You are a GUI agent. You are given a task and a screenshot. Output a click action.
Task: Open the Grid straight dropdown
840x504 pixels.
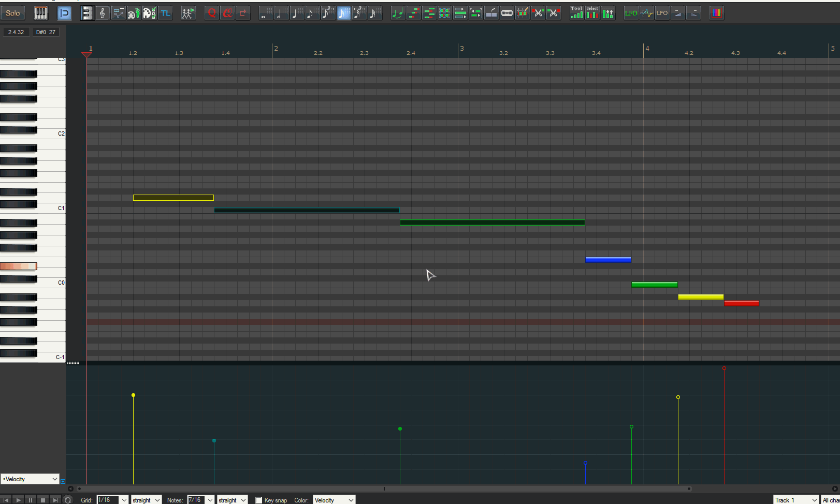pos(146,500)
